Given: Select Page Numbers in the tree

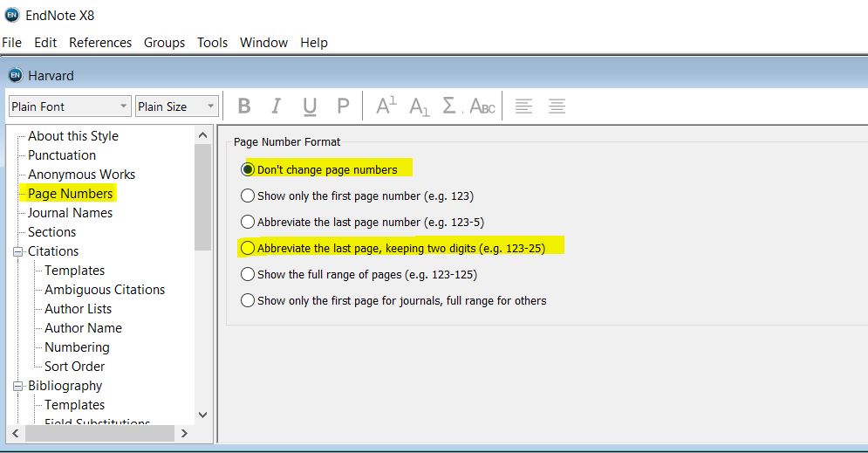Looking at the screenshot, I should [x=71, y=193].
